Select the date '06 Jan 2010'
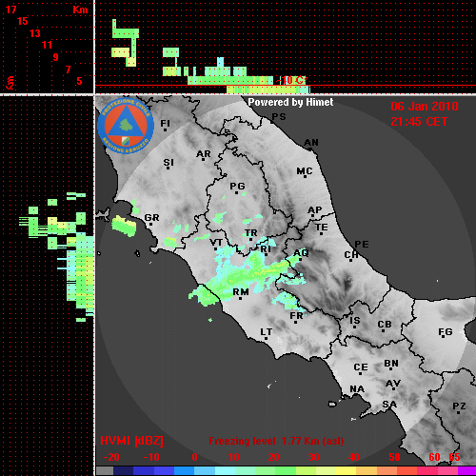Screen dimensions: 476x476 point(425,107)
